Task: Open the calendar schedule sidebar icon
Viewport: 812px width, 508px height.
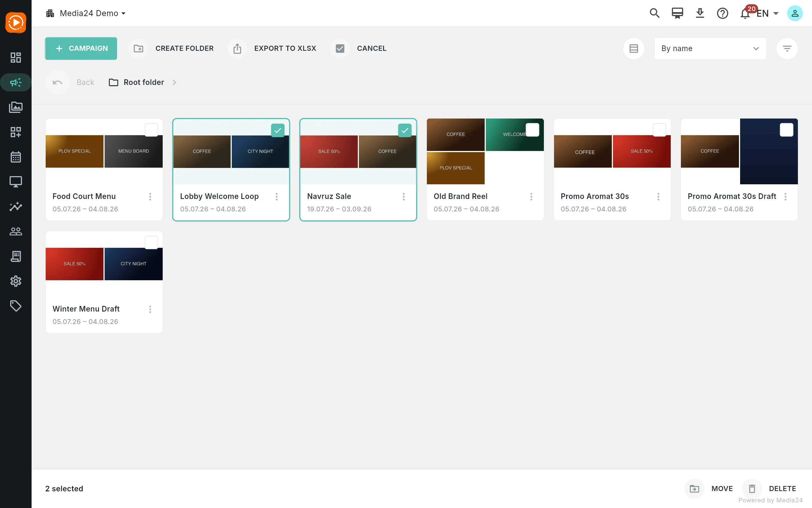Action: [16, 157]
